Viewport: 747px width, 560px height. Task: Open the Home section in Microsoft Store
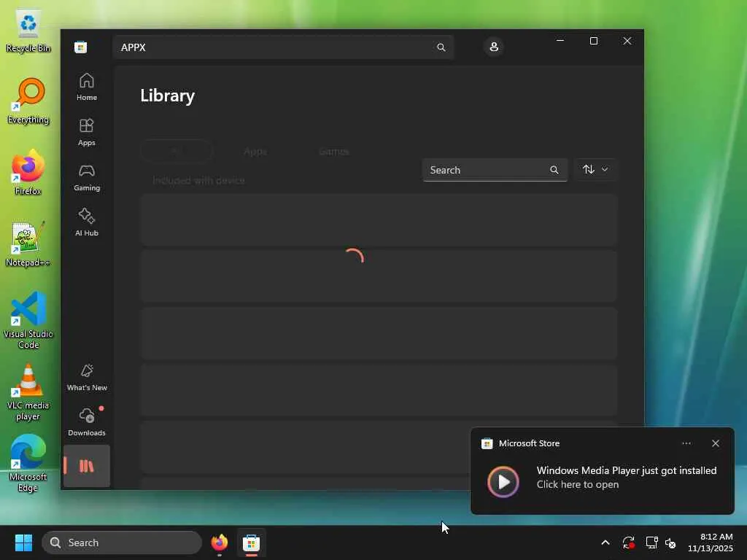[x=87, y=87]
